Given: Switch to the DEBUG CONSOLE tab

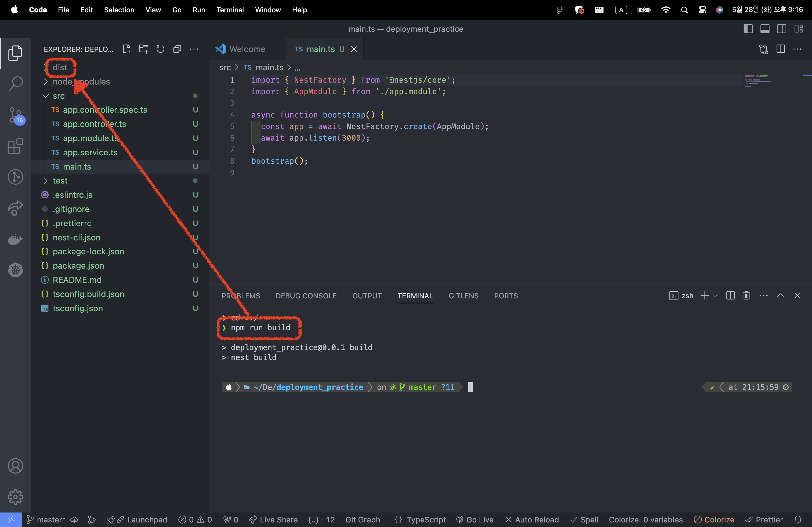Looking at the screenshot, I should [306, 296].
